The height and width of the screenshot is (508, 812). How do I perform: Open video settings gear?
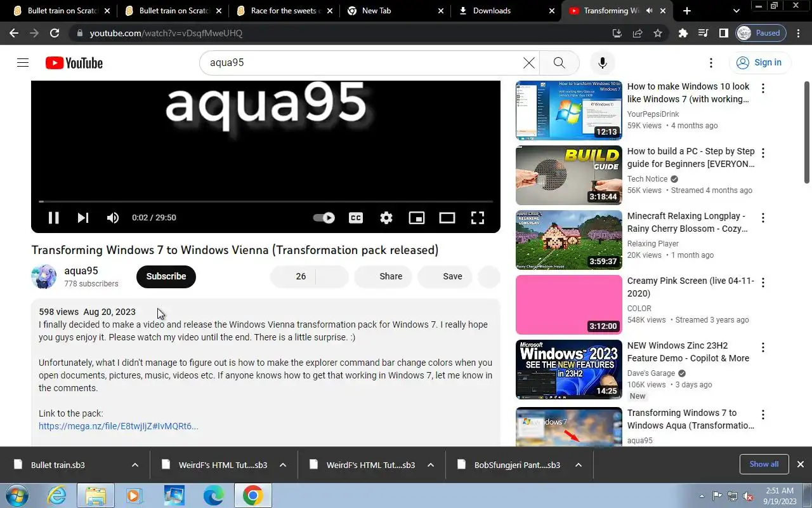coord(386,218)
